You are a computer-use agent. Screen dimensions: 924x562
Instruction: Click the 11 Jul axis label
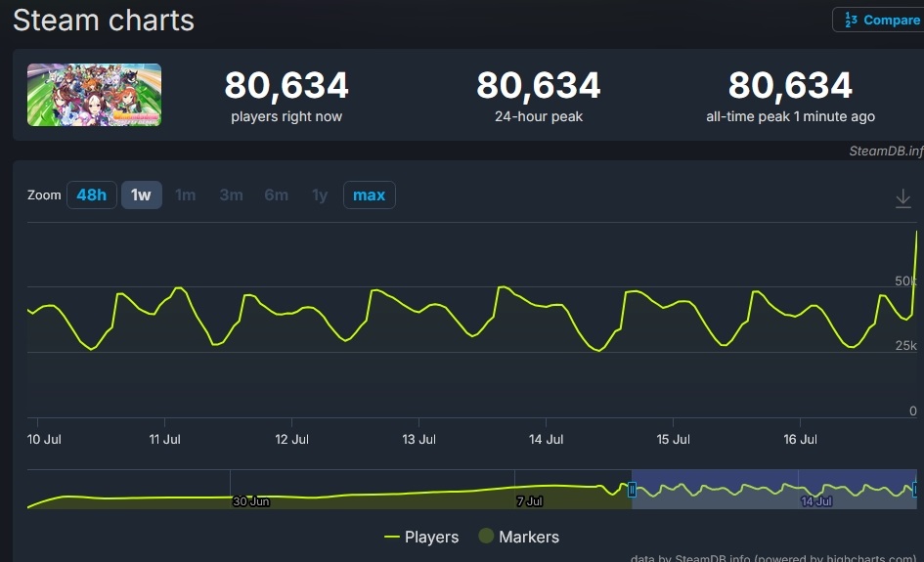pos(165,440)
